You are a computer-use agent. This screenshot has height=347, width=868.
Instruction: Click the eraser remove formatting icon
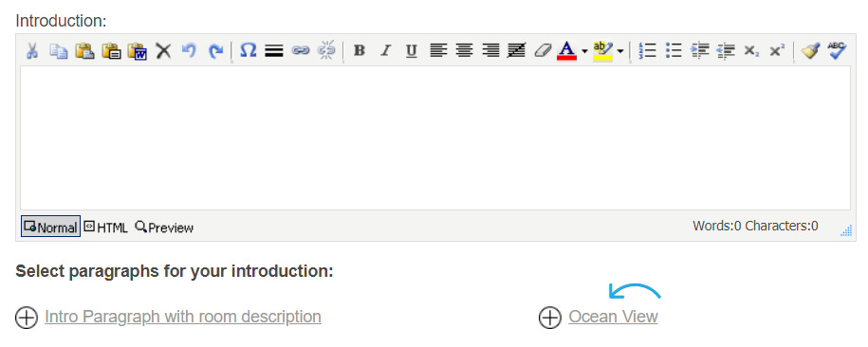543,51
